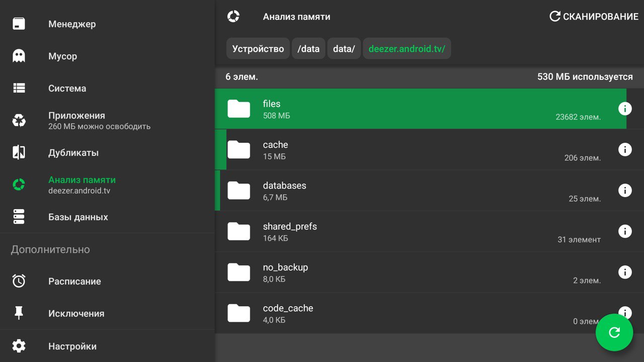Click the 6 элем. summary label
Viewport: 644px width, 362px height.
pyautogui.click(x=242, y=77)
